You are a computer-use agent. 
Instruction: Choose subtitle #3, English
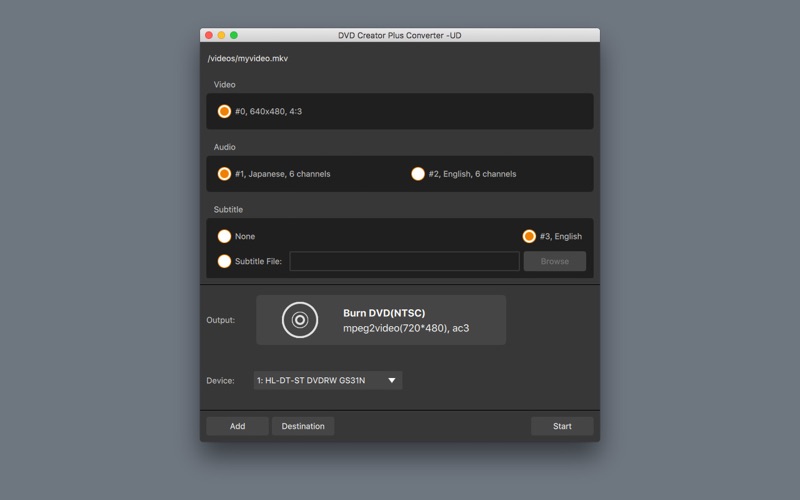[529, 236]
